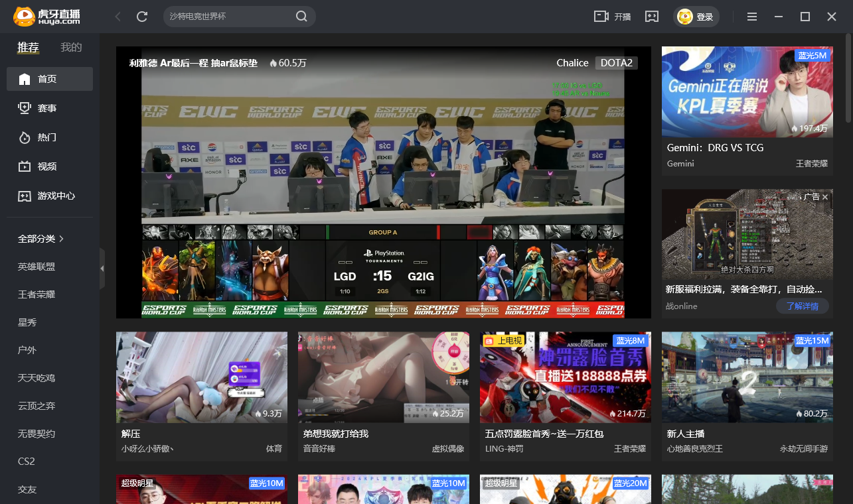The image size is (853, 504).
Task: Click the 登录 login button
Action: [x=696, y=17]
